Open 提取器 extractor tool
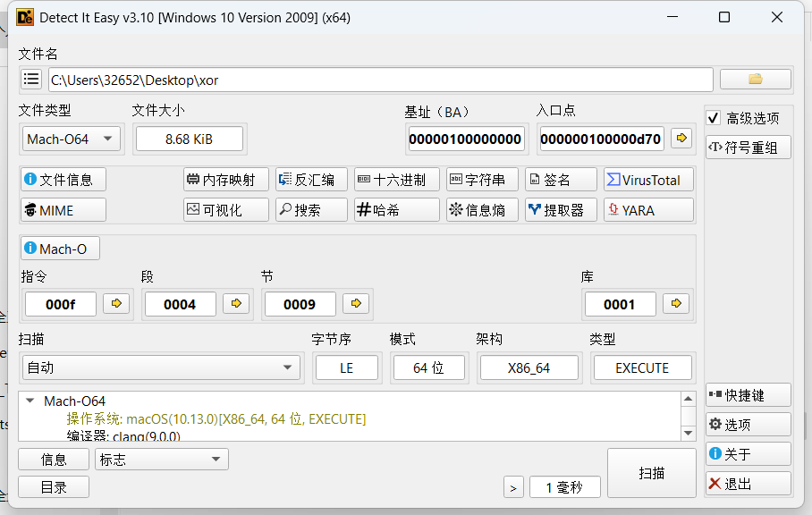 pos(561,210)
